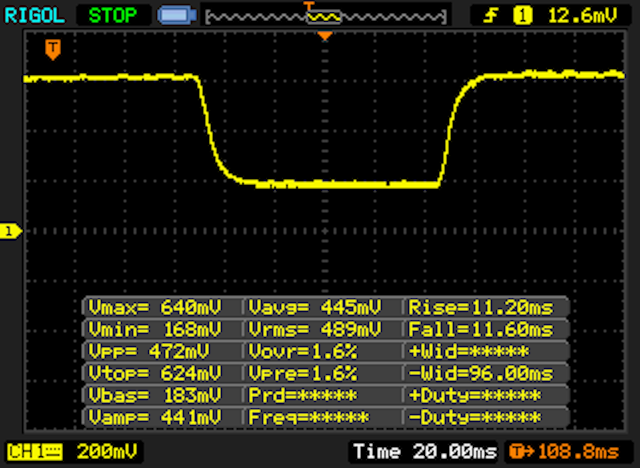Click the rising edge trigger icon
Viewport: 640px width, 468px height.
click(x=491, y=16)
